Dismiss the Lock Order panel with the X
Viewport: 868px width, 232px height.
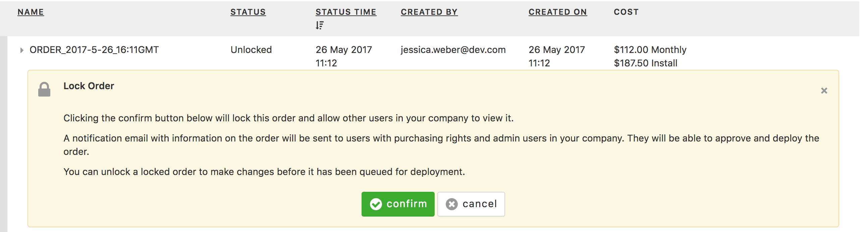coord(824,91)
